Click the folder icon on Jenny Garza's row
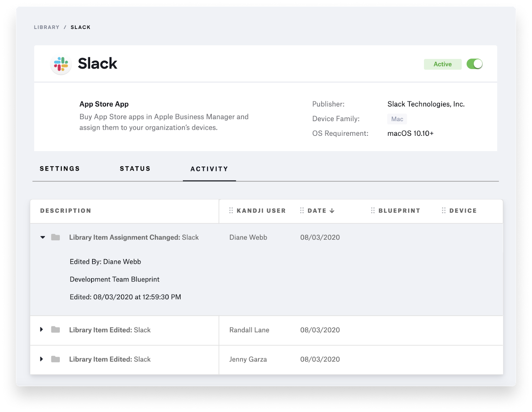 (56, 359)
